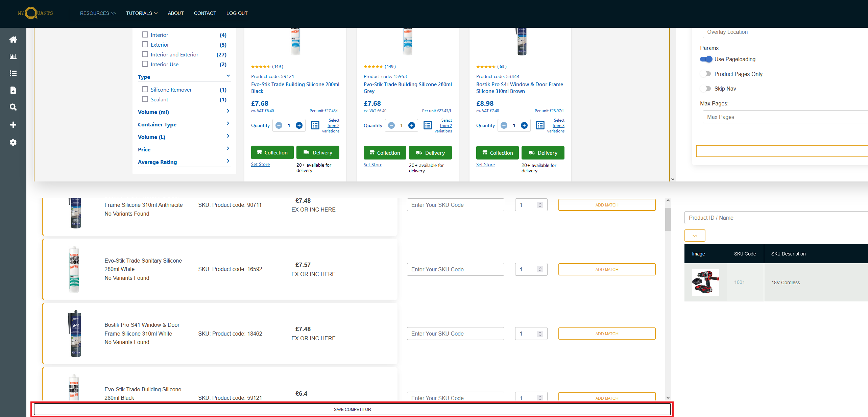
Task: Increase quantity for Evo-Stik Silicone Black
Action: (299, 125)
